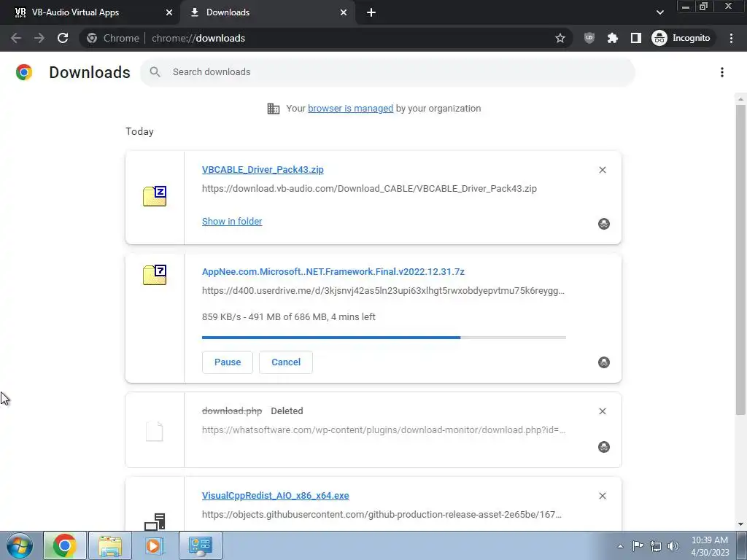Cancel the AppNee .NET Framework download
Screen dimensions: 747x560
pyautogui.click(x=286, y=362)
